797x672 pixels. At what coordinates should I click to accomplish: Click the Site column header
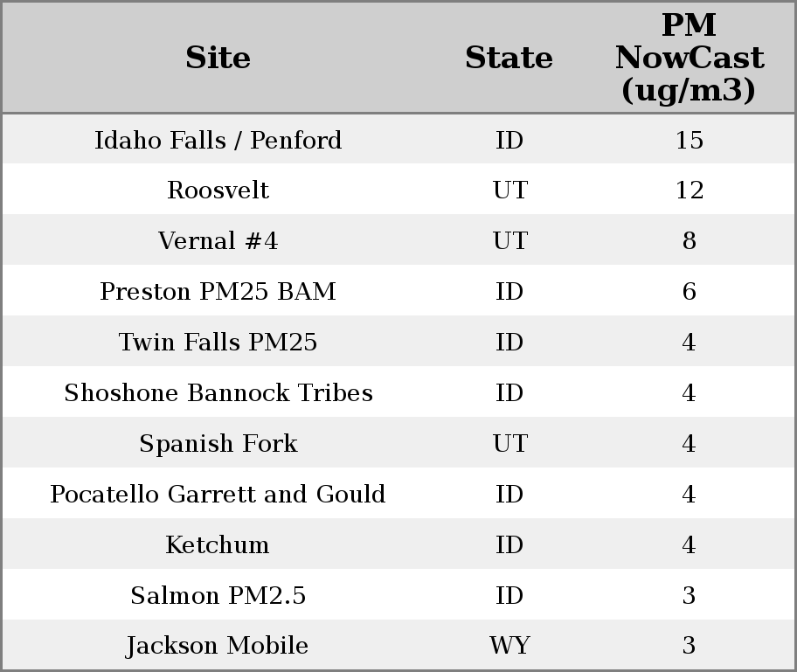tap(218, 59)
